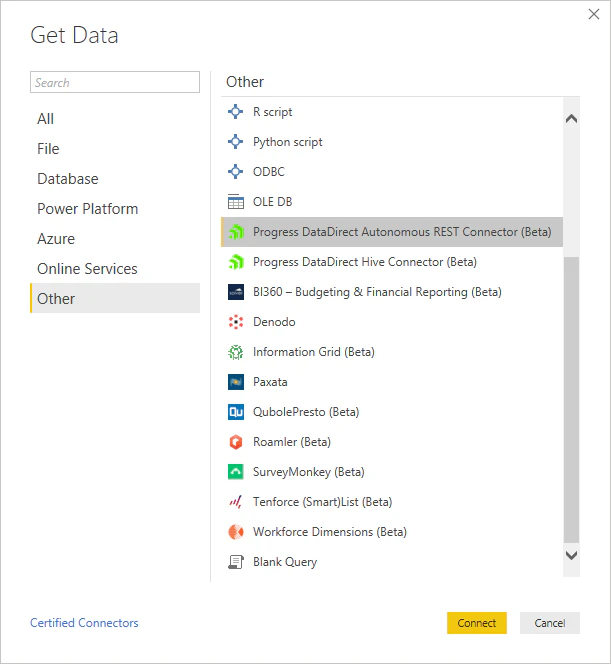Click the SurveyMonkey connector icon
This screenshot has width=611, height=664.
[x=236, y=472]
